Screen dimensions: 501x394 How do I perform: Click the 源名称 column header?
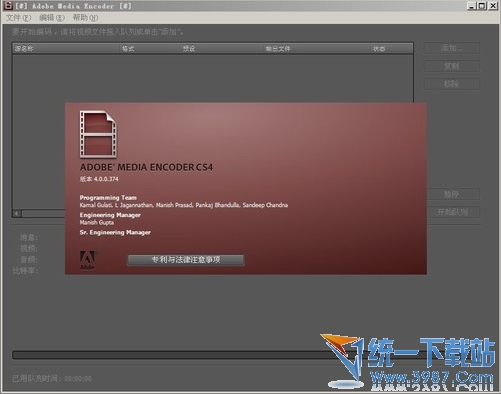pyautogui.click(x=66, y=49)
